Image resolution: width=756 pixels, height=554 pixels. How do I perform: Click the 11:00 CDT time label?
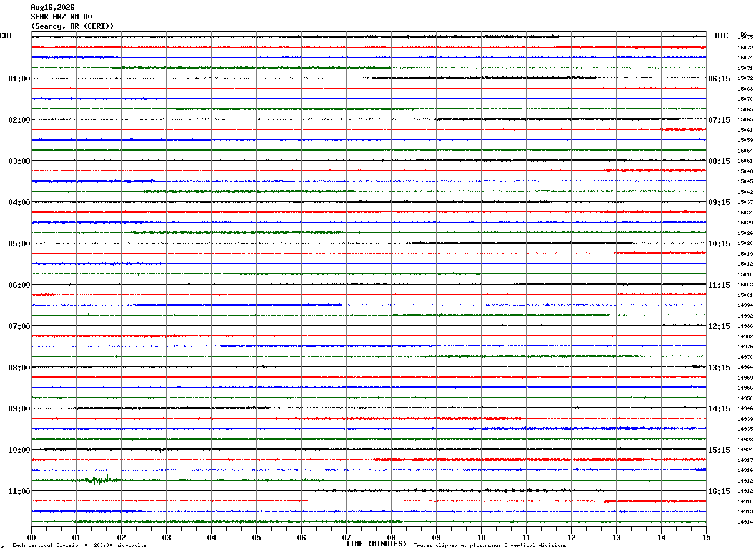tap(19, 491)
